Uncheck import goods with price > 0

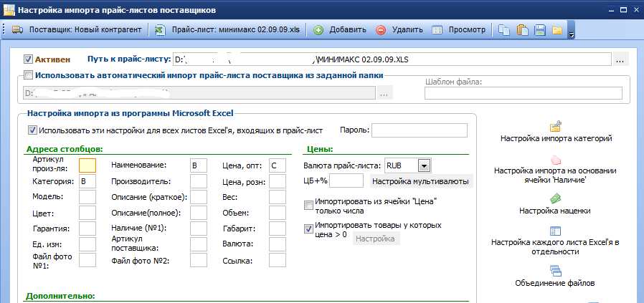pos(308,229)
